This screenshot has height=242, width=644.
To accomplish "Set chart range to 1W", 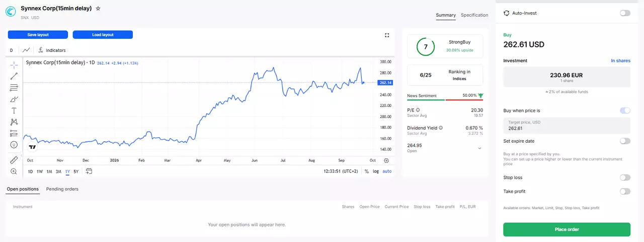I will tap(40, 171).
